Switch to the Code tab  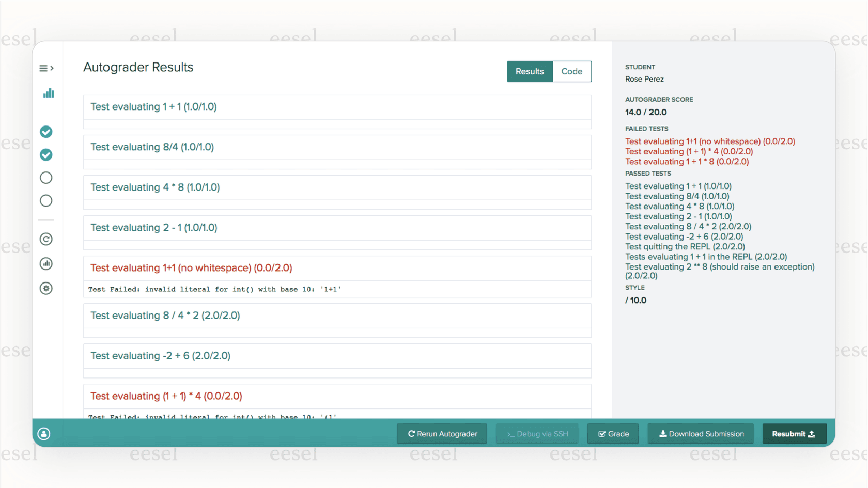571,71
